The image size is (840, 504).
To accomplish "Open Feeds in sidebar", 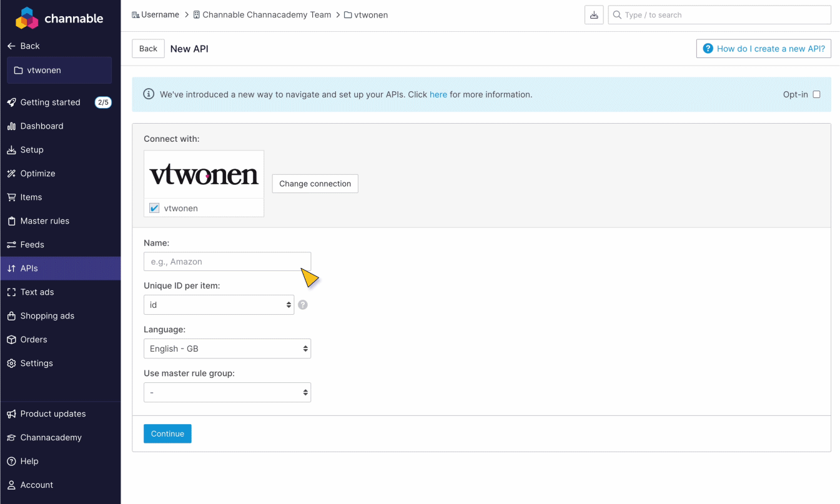I will click(32, 245).
